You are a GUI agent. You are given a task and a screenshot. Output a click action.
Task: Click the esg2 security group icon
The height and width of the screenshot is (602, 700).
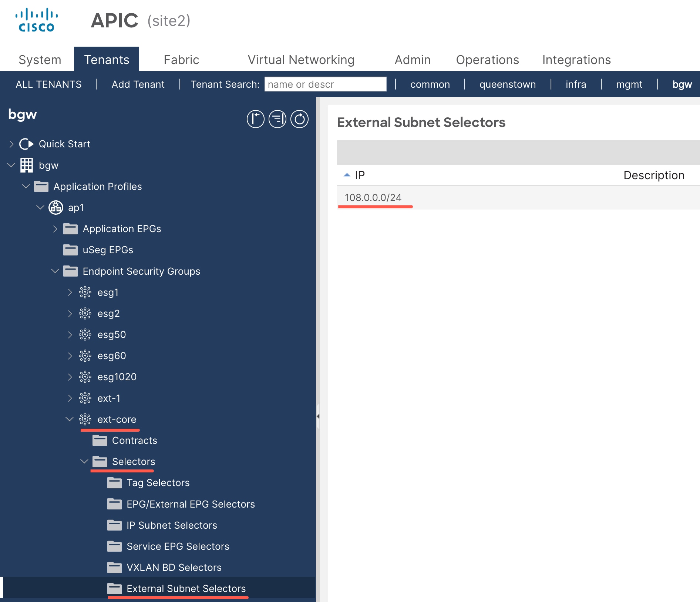tap(85, 314)
